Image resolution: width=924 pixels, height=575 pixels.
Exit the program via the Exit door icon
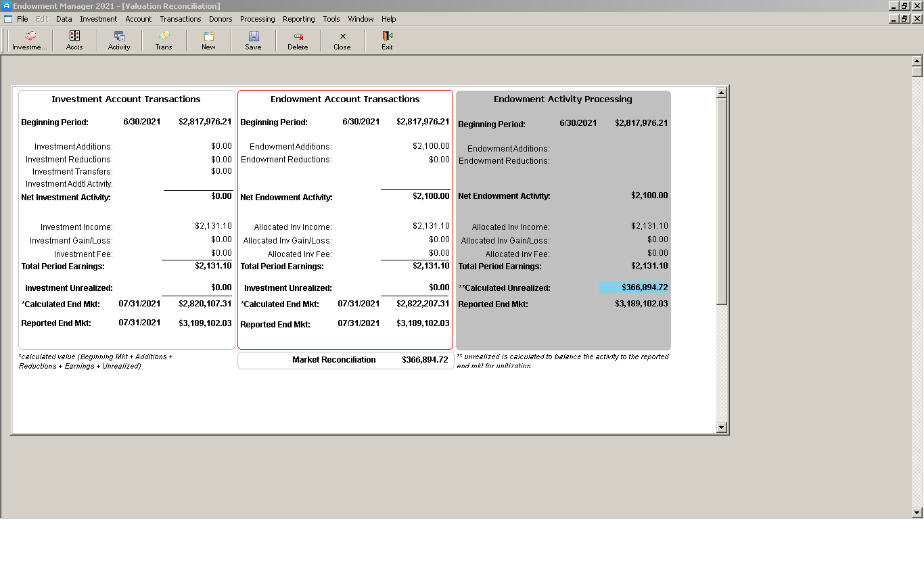[386, 41]
